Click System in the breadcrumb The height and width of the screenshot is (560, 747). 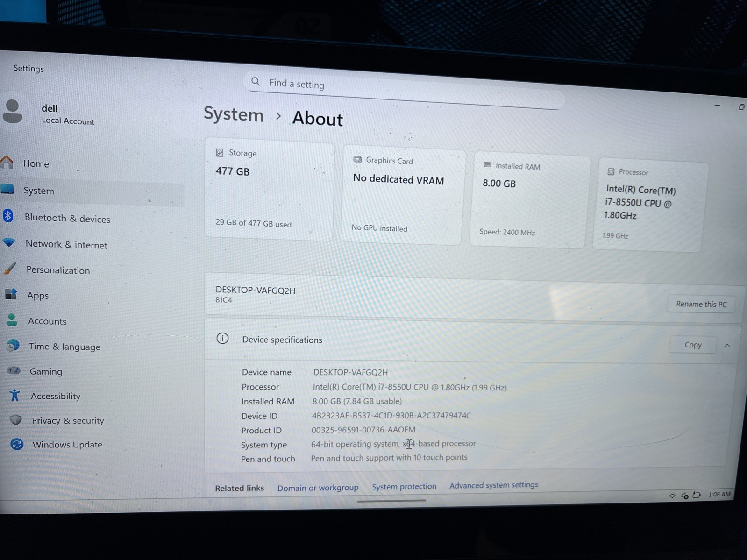coord(234,114)
